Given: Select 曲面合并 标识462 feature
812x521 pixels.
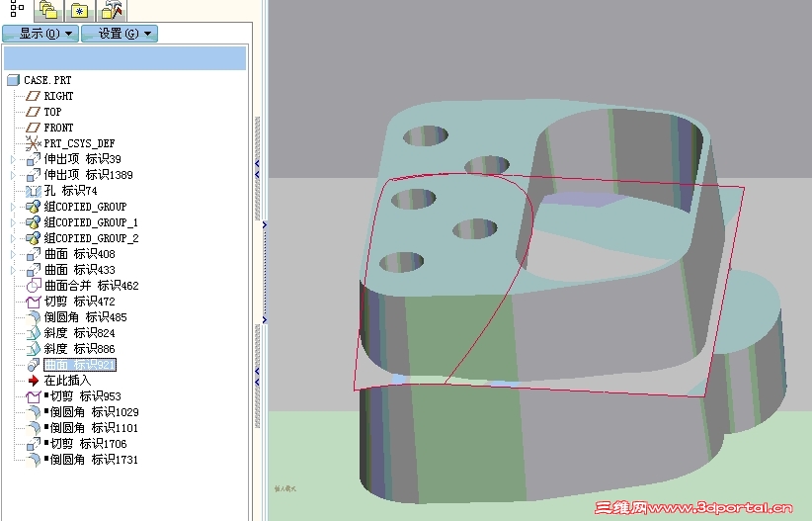Looking at the screenshot, I should tap(91, 286).
